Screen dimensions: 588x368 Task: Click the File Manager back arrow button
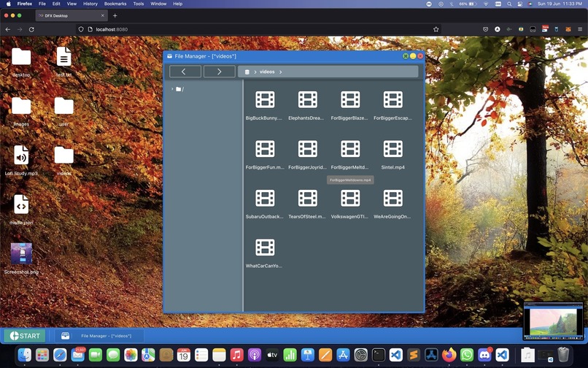[x=185, y=72]
